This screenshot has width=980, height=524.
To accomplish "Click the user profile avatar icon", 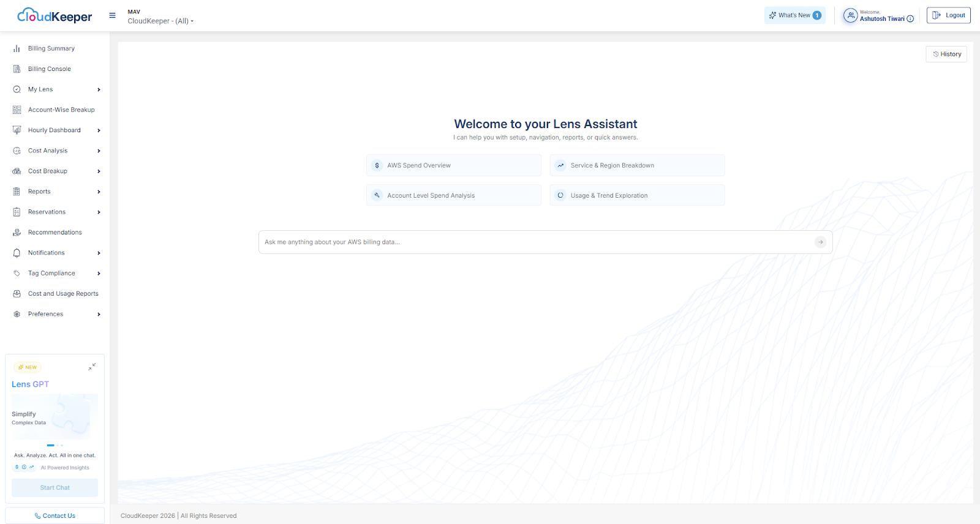I will pyautogui.click(x=850, y=15).
